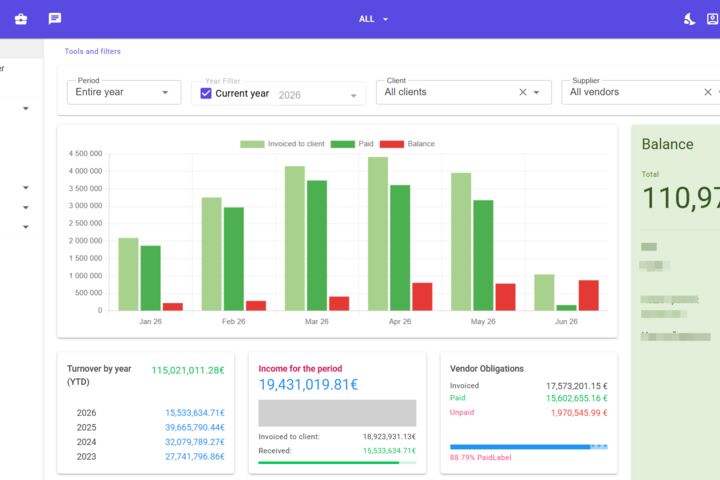Click 2025 turnover value 39,665,790.44€
Screen dimensions: 720x480
(x=195, y=428)
